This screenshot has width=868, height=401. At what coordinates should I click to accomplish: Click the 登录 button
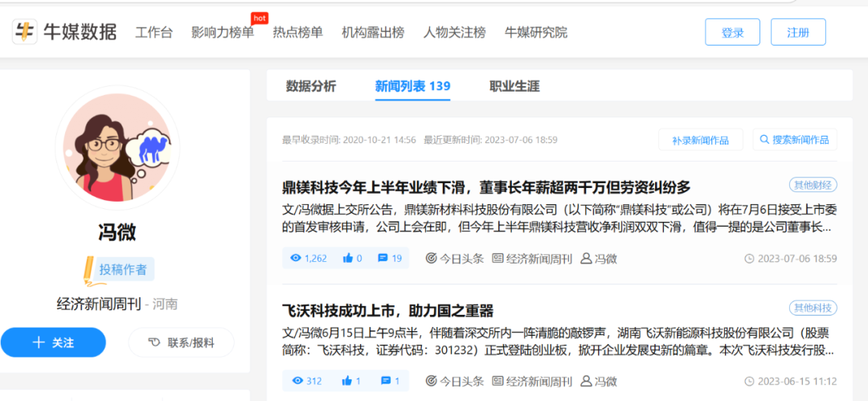732,32
